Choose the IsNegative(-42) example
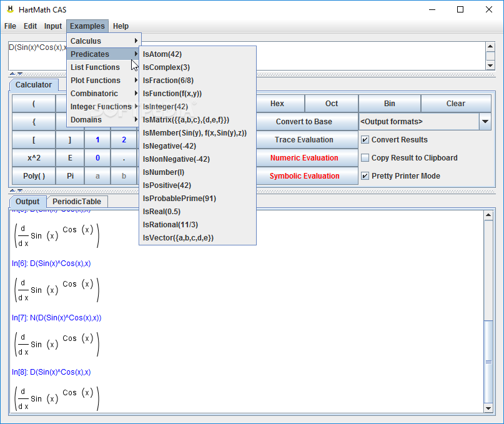The height and width of the screenshot is (424, 504). tap(197, 146)
